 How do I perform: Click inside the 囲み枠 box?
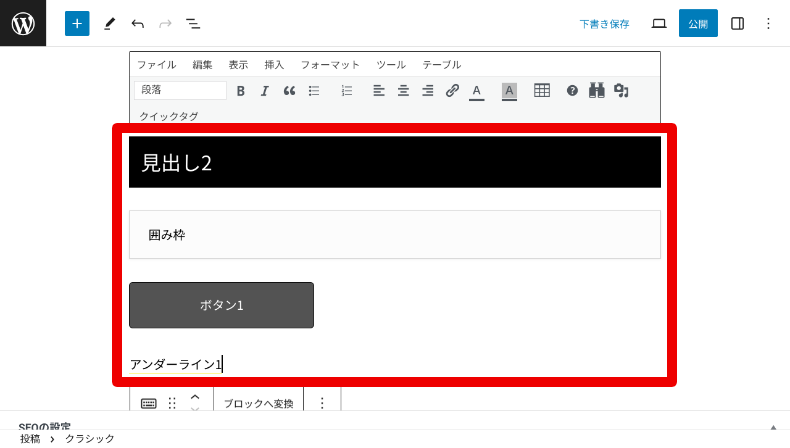(x=394, y=235)
